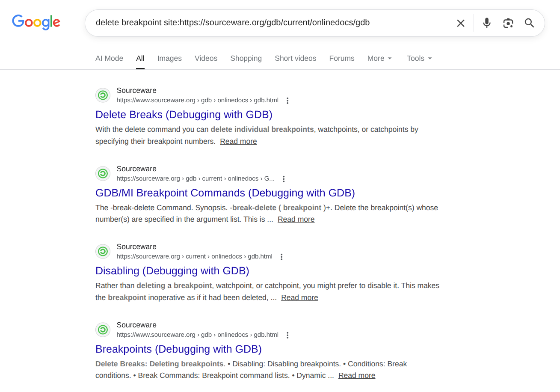
Task: Open three-dot menu for Breakpoints result
Action: [x=287, y=335]
